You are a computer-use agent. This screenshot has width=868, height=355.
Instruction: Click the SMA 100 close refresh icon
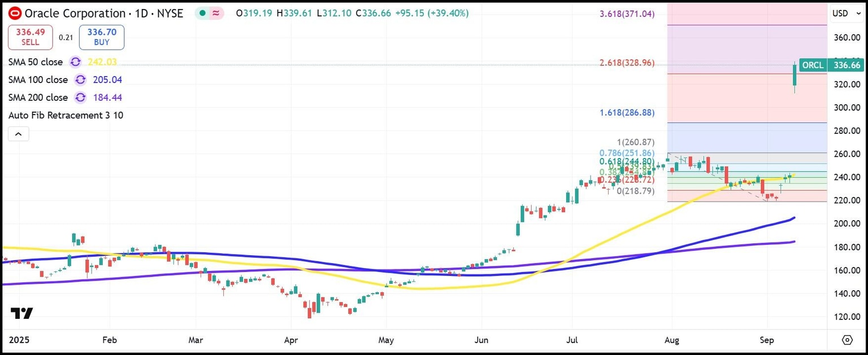point(80,80)
